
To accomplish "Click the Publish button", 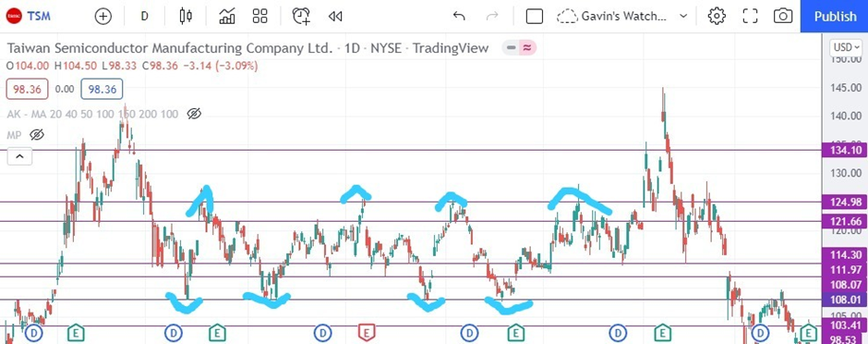I will pos(835,16).
